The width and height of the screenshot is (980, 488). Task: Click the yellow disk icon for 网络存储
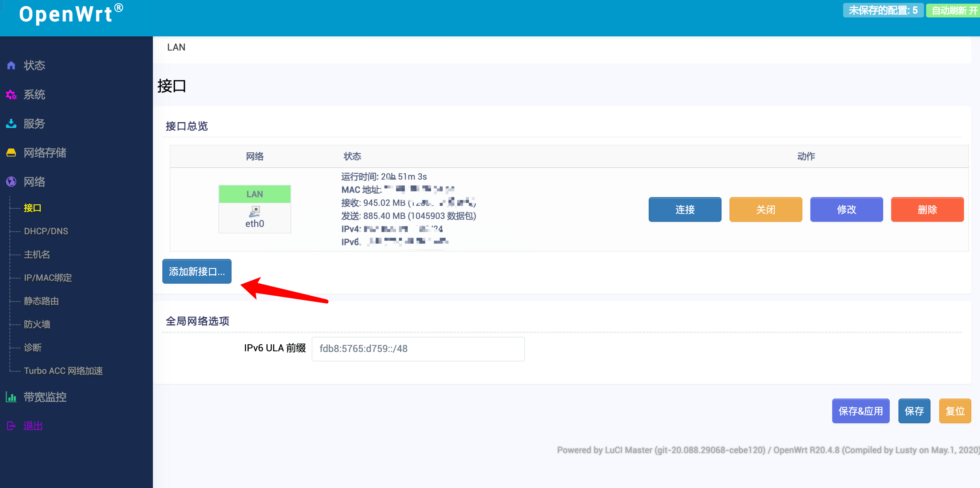pyautogui.click(x=11, y=153)
